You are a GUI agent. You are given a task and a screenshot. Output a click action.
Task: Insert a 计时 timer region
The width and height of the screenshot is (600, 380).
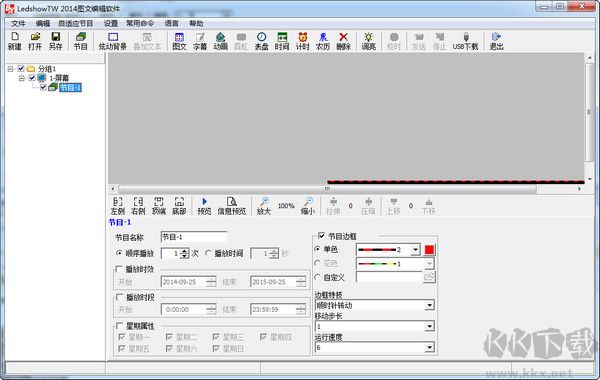pos(303,41)
